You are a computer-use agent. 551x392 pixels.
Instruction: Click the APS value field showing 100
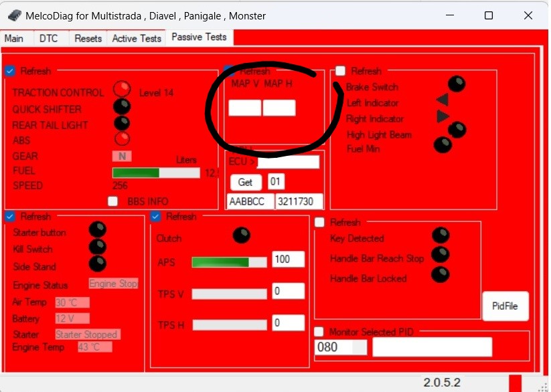288,260
